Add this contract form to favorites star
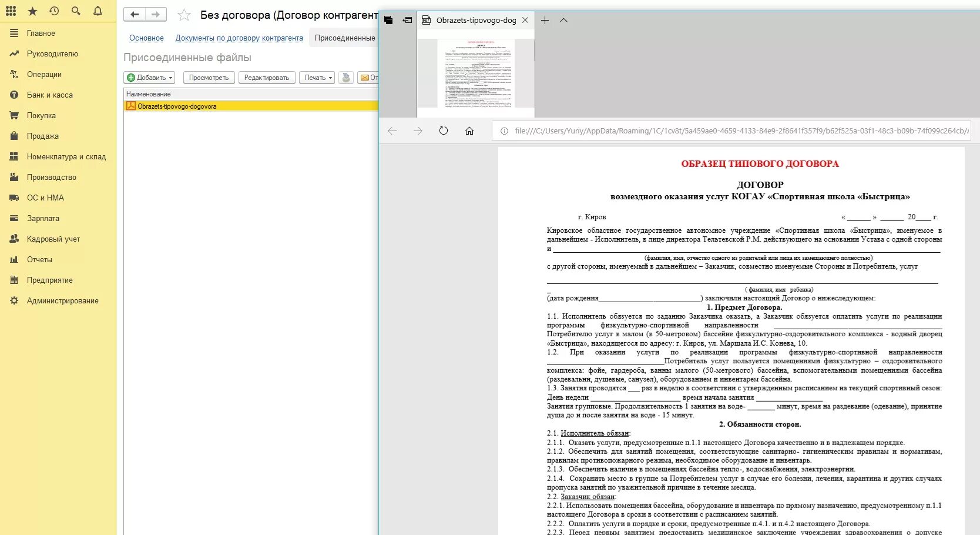Viewport: 980px width, 535px height. point(184,15)
